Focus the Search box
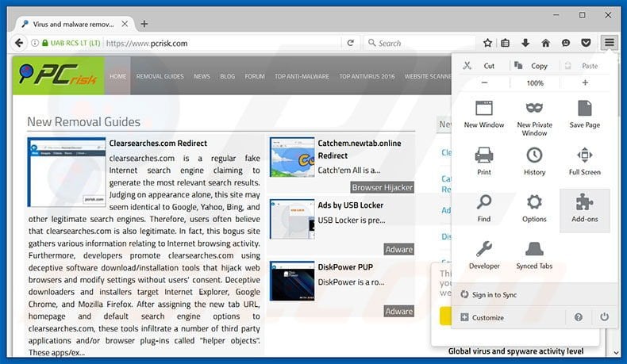Image resolution: width=627 pixels, height=364 pixels. click(x=420, y=43)
